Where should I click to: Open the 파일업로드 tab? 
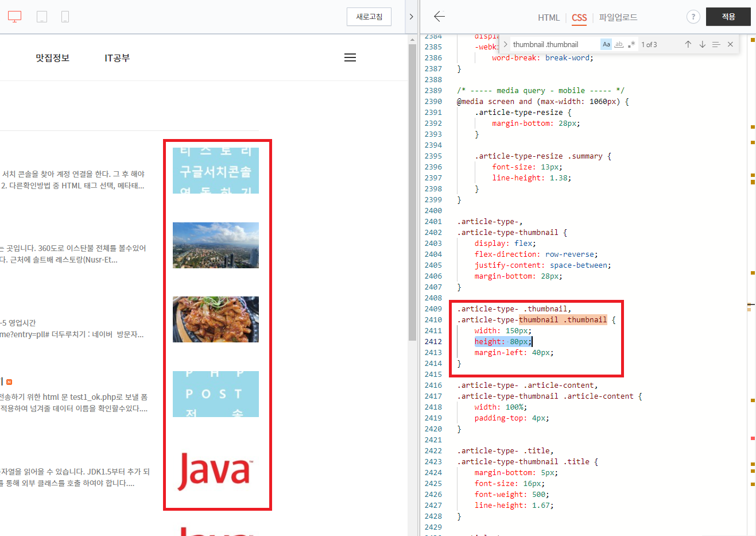click(618, 17)
